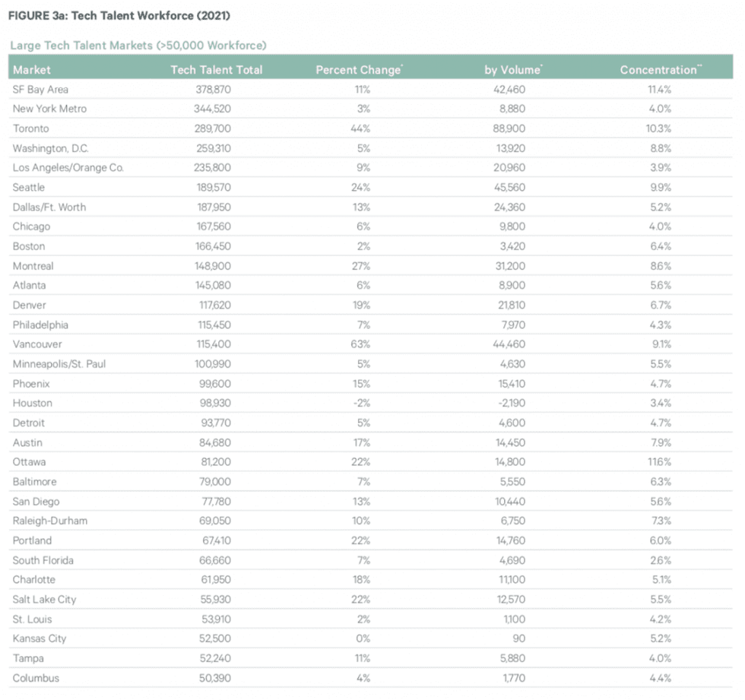This screenshot has width=745, height=700.
Task: Select the New York Metro row label
Action: [x=50, y=109]
